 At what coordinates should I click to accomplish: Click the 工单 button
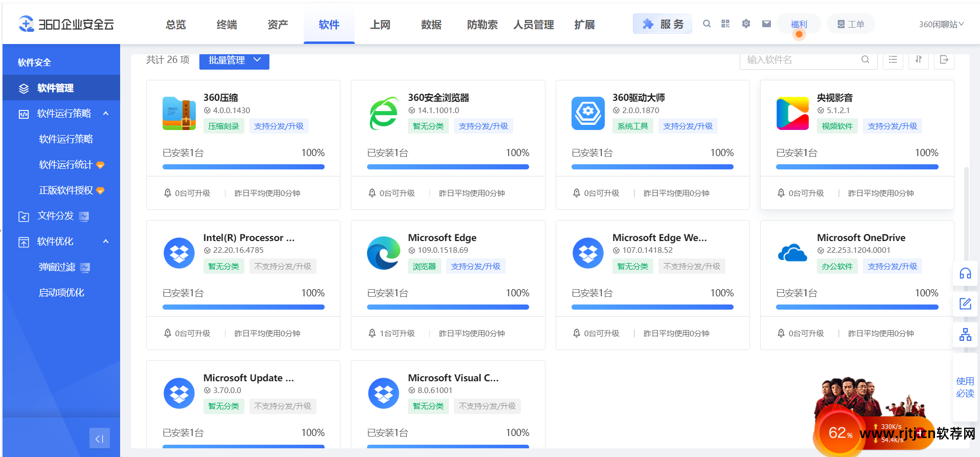pos(851,24)
